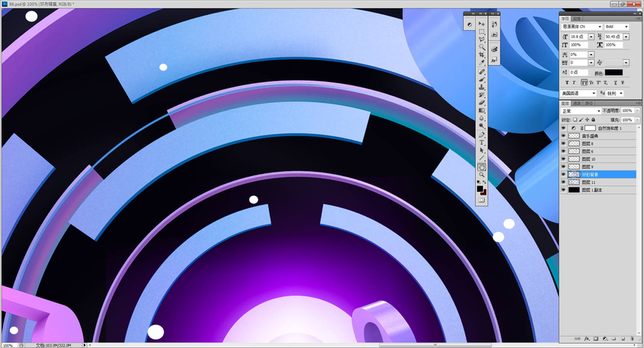Screen dimensions: 644x348
Task: Switch to the 通道 Channels tab
Action: click(577, 103)
